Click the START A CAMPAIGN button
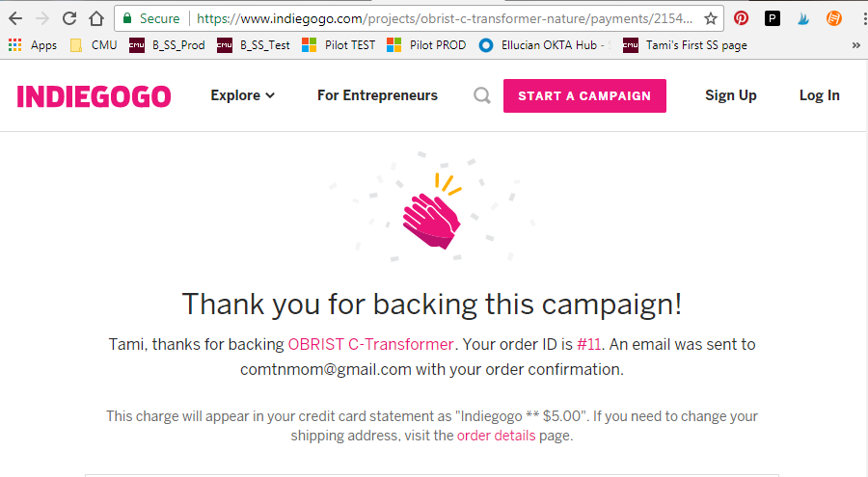868x477 pixels. tap(584, 95)
